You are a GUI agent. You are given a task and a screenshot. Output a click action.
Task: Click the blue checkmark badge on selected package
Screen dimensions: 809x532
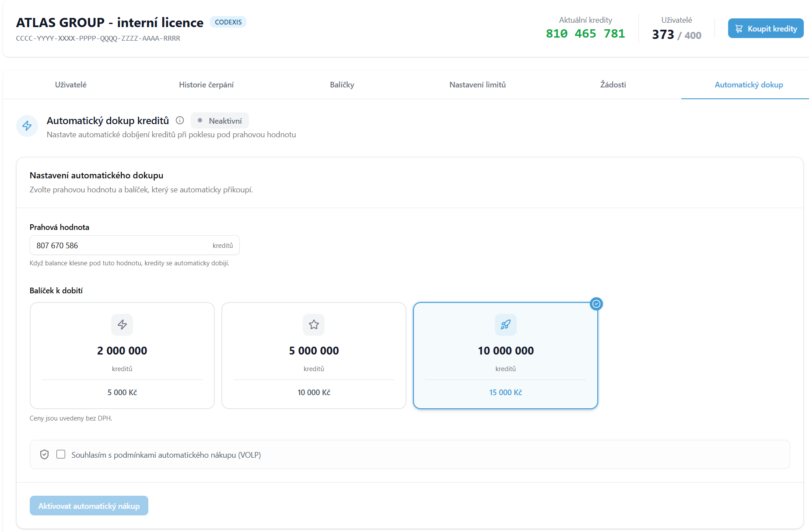(x=596, y=304)
